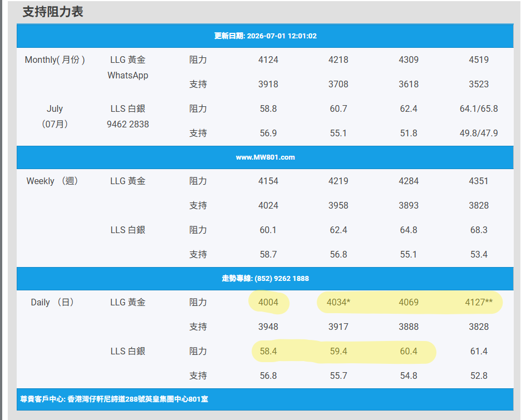The image size is (526, 420).
Task: Select WhatsApp number 9462 2838
Action: 128,125
